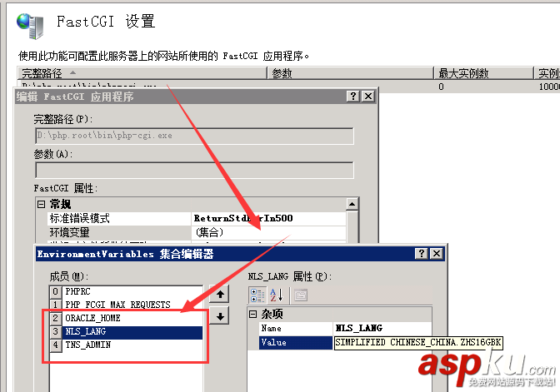Switch to categorized view in NLS_LANG properties
Image resolution: width=560 pixels, height=392 pixels.
257,295
